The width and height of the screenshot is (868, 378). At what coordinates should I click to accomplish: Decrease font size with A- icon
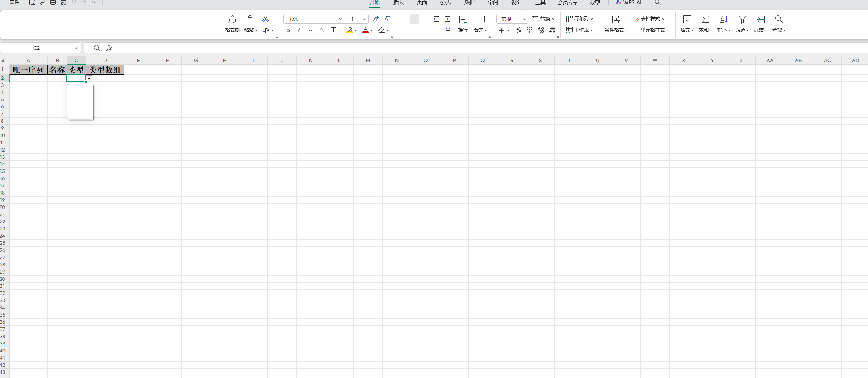pyautogui.click(x=387, y=19)
